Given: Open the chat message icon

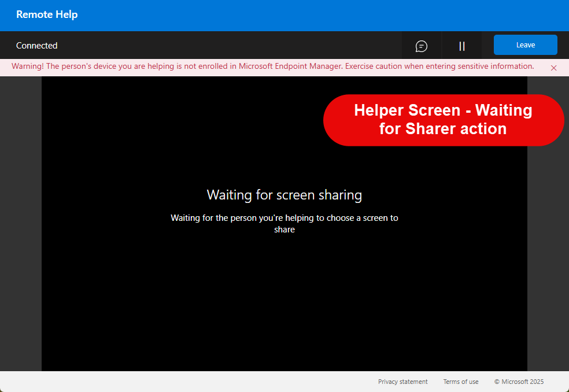Looking at the screenshot, I should click(x=422, y=46).
